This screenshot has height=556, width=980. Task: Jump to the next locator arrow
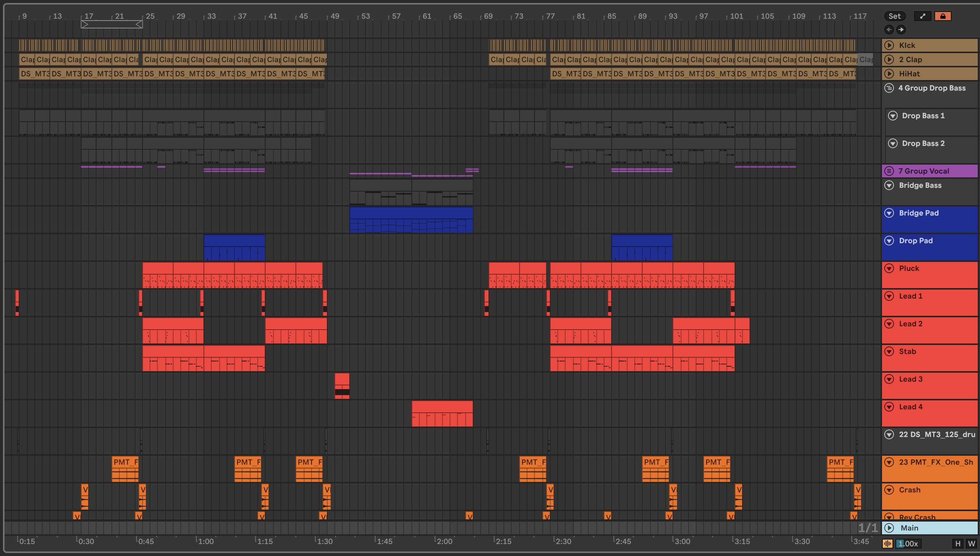click(901, 30)
